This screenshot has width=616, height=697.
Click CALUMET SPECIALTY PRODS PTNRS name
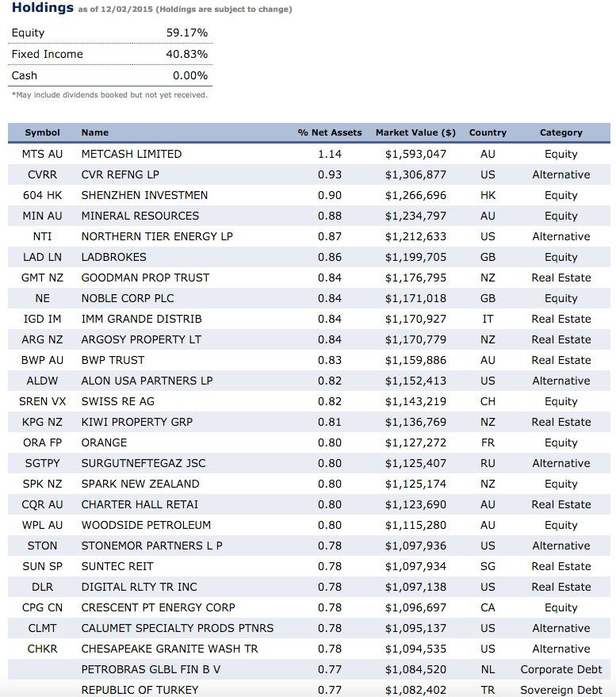point(178,628)
